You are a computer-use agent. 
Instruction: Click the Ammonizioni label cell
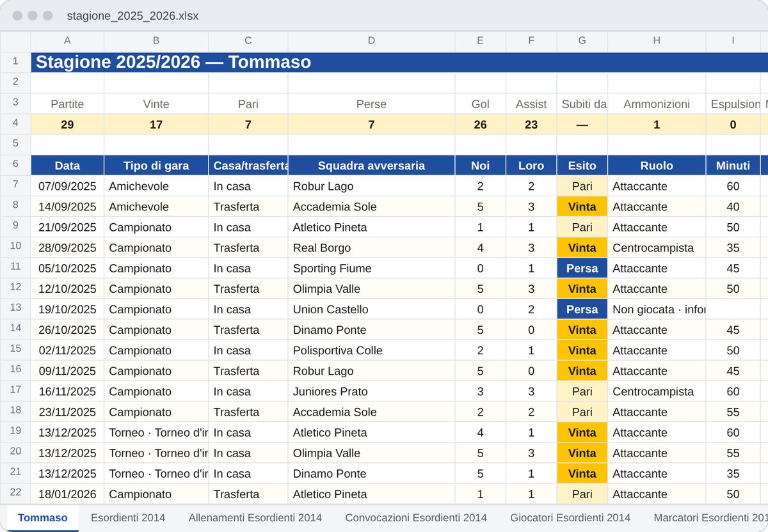pos(657,104)
